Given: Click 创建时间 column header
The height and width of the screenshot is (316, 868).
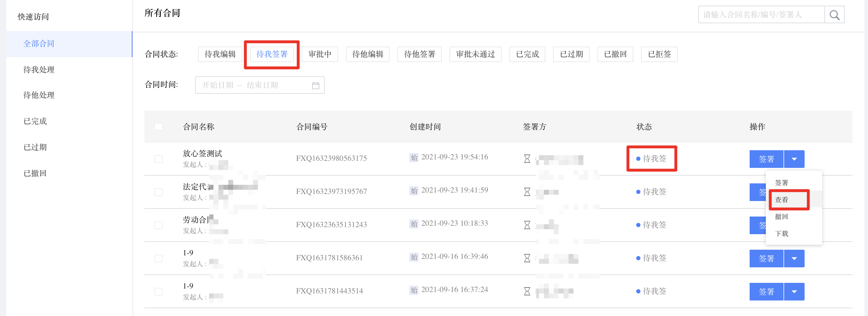Looking at the screenshot, I should pos(425,127).
